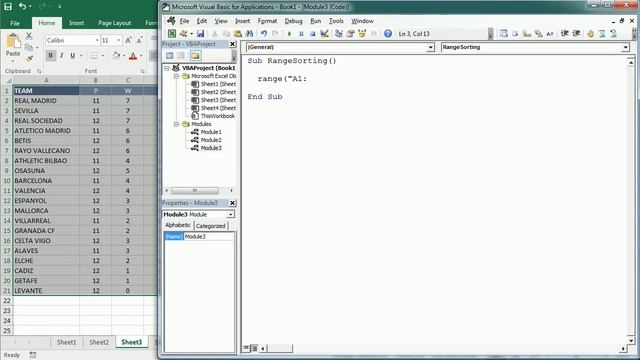Switch to Excel Page Layout ribbon tab

(x=115, y=23)
